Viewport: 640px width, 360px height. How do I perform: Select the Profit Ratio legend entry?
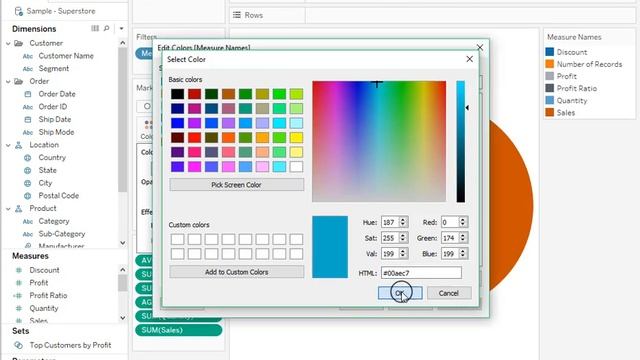(x=571, y=88)
